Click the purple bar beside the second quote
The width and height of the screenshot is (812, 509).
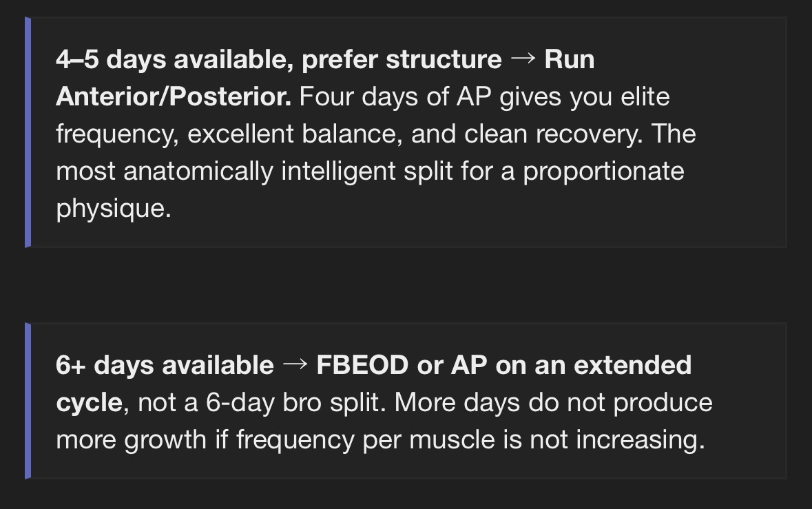point(28,401)
